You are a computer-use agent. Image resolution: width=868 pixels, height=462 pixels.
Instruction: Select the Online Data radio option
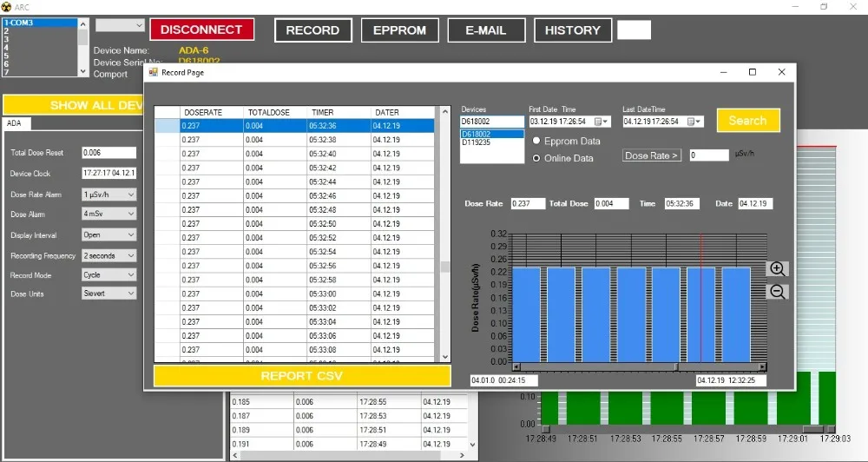(x=536, y=158)
